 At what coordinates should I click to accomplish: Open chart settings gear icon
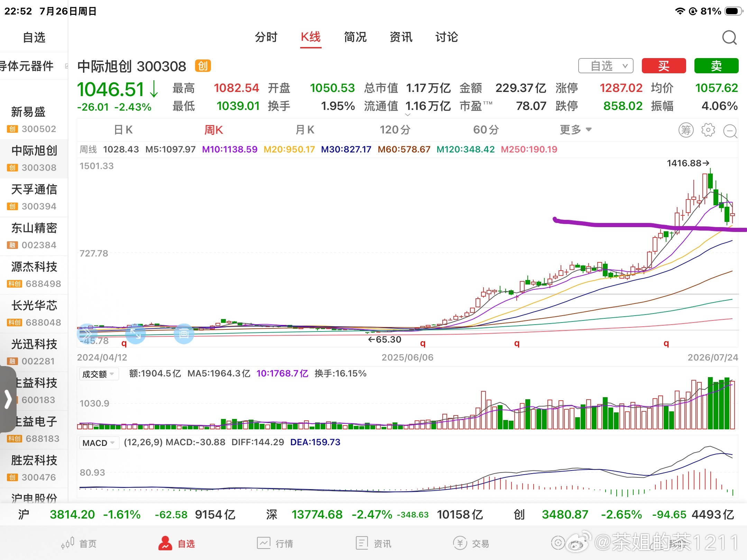708,130
